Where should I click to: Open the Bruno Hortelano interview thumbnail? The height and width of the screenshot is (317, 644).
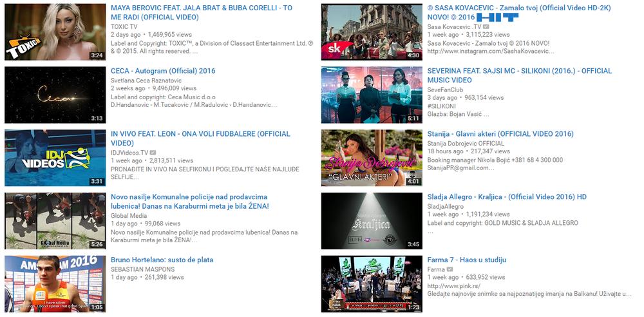[55, 283]
